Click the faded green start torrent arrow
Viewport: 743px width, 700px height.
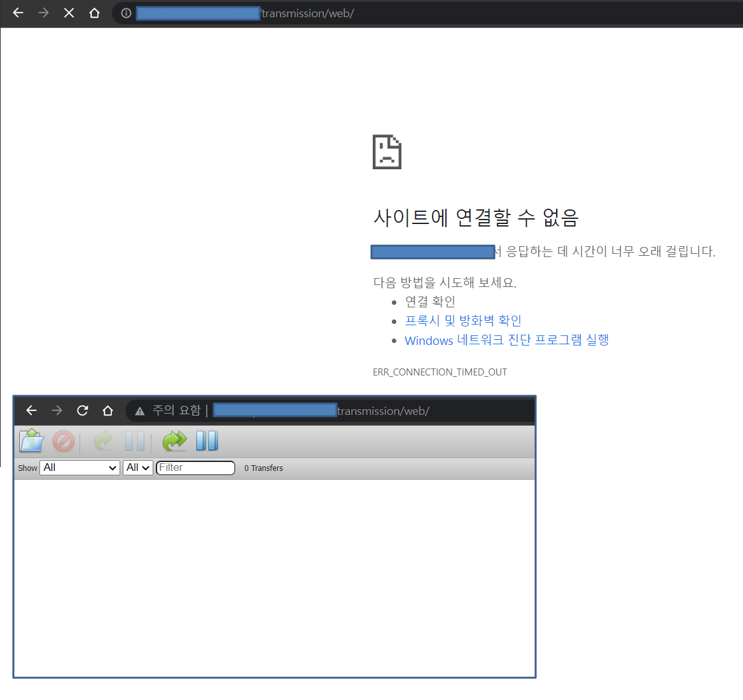(x=103, y=441)
